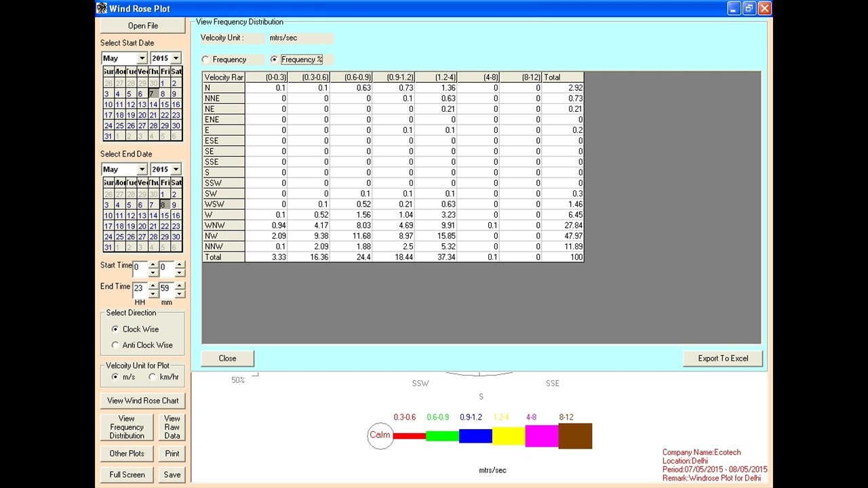Increase the End Time hour with up arrow
868x488 pixels.
pos(153,286)
